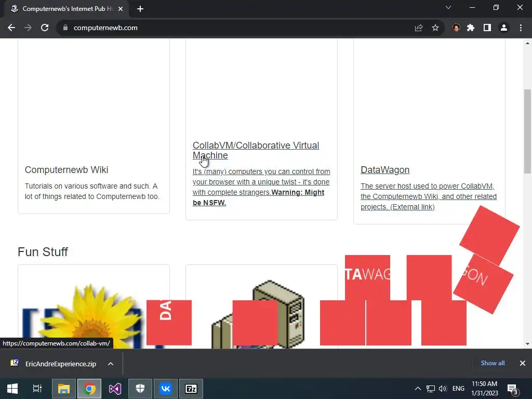This screenshot has height=399, width=532.
Task: Show hidden system tray icons
Action: (x=418, y=389)
